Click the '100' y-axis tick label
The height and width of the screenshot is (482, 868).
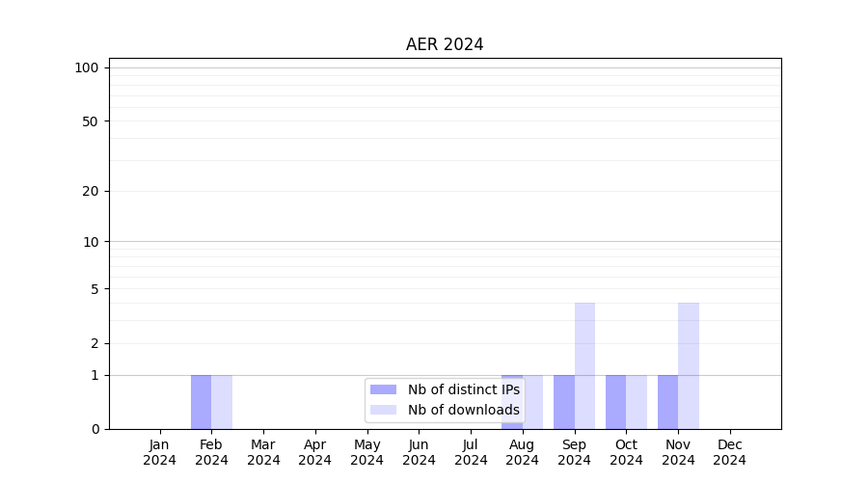[x=87, y=67]
